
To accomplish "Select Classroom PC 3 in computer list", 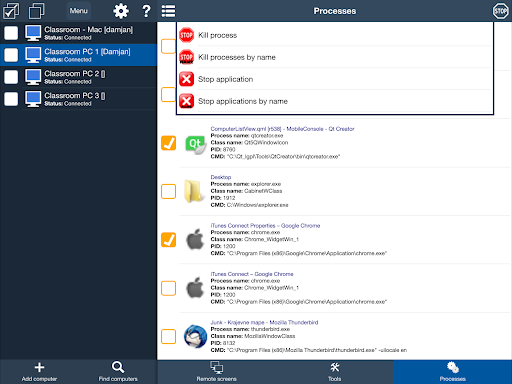I will tap(78, 99).
